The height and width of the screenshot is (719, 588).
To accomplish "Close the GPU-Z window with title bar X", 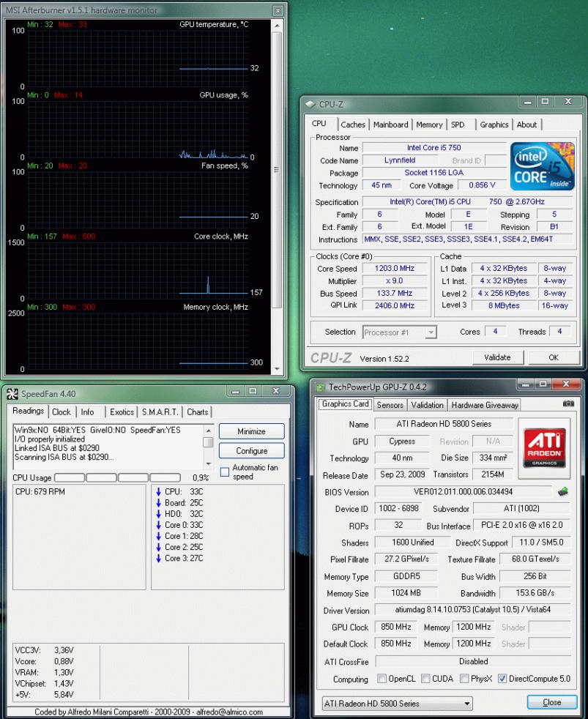I will [x=565, y=384].
